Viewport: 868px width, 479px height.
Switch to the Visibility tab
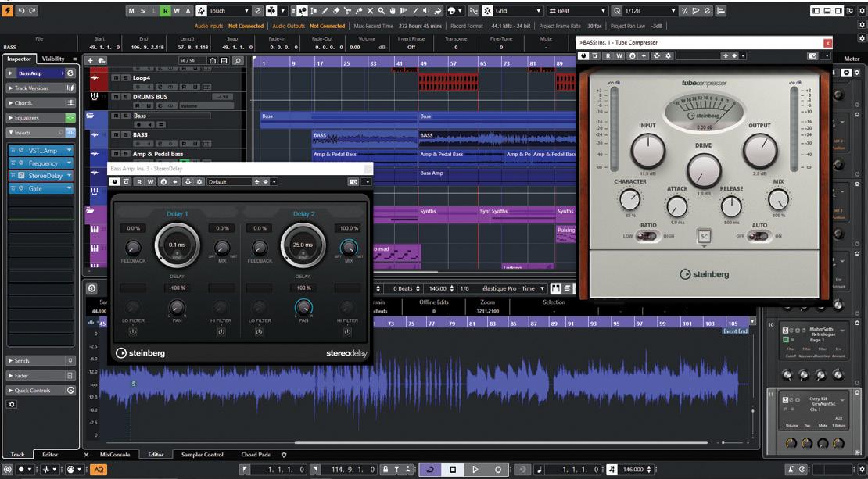pos(53,59)
